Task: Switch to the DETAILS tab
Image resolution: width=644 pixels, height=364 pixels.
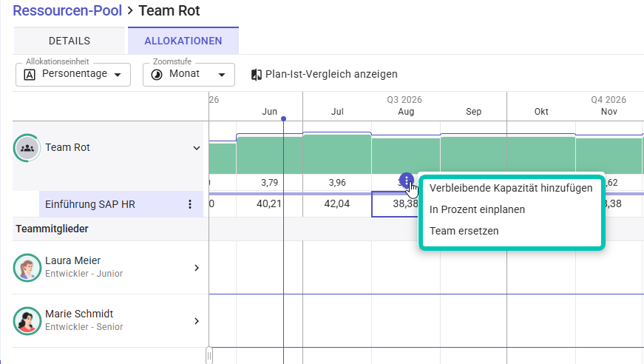Action: (x=69, y=41)
